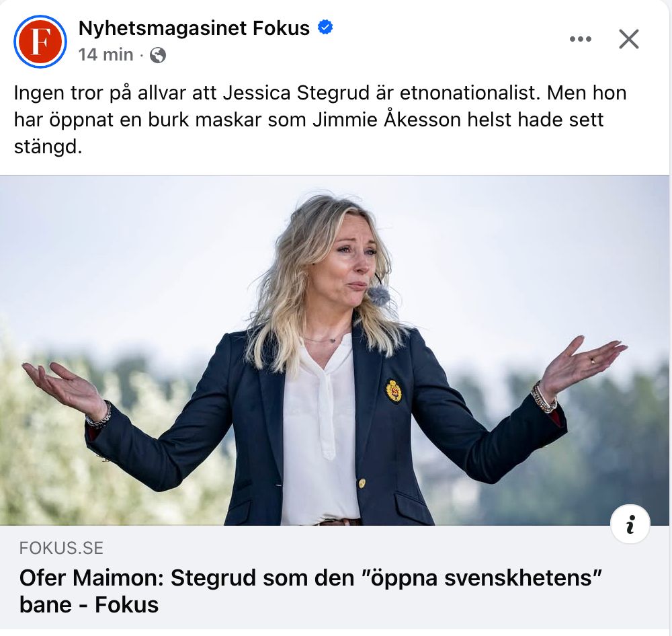Open the headline "Ofer Maimon: Stegrud som den"

point(186,578)
